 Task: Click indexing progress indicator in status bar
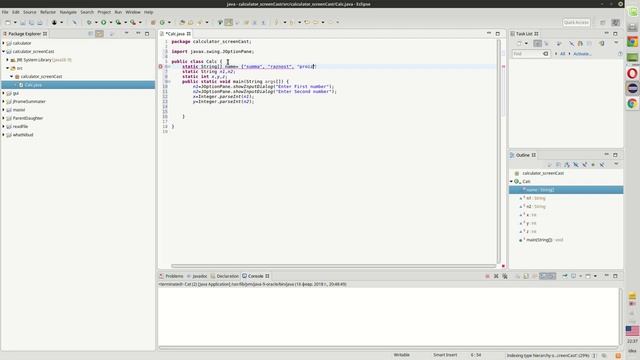(x=551, y=356)
